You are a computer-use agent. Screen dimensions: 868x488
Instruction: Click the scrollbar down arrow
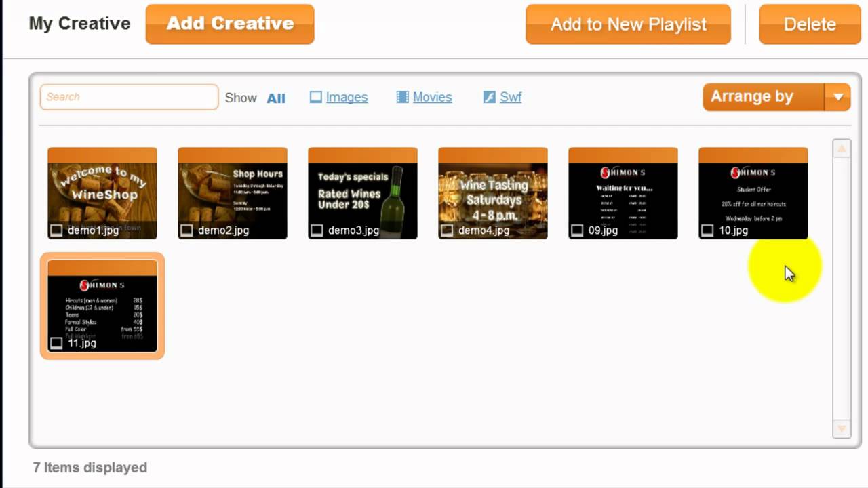(x=842, y=428)
